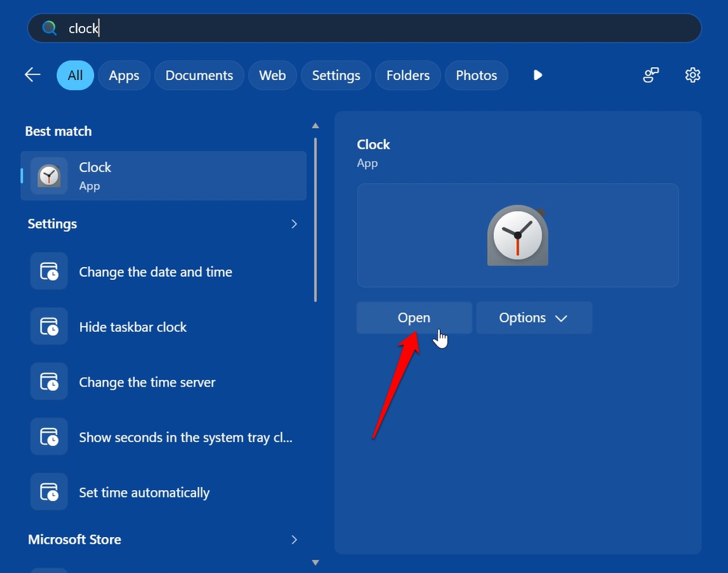Open Change the date and time setting
The width and height of the screenshot is (728, 573).
(163, 272)
